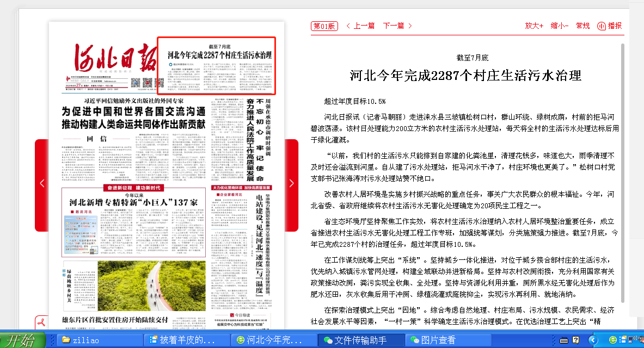Screen dimensions: 644x348
Task: Go to next newspaper page with right arrow
Action: pyautogui.click(x=292, y=184)
